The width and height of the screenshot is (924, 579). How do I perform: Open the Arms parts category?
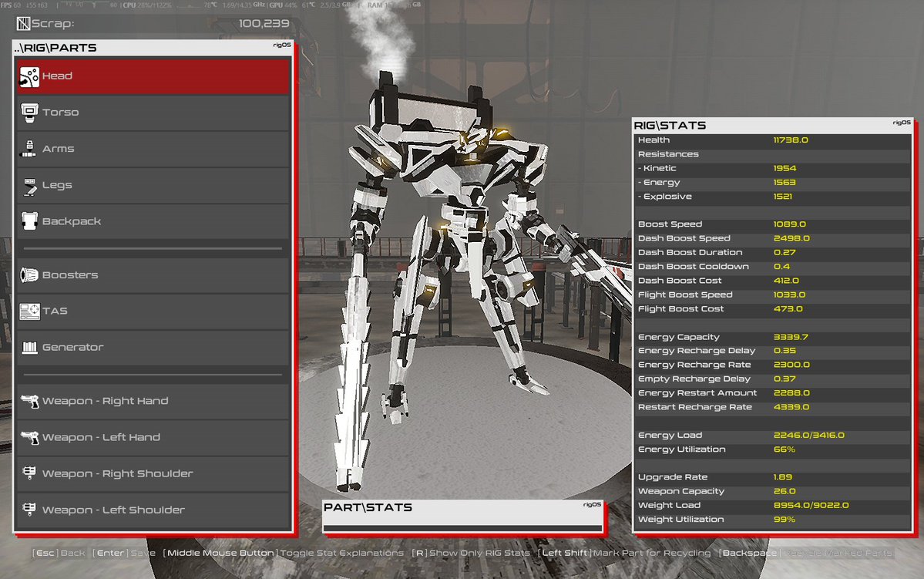153,149
